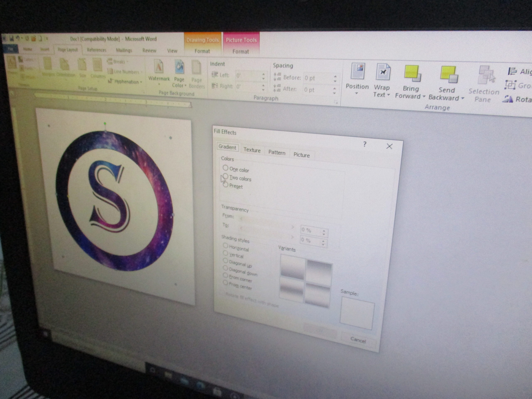Viewport: 532px width, 399px height.
Task: Switch to the Picture tab in Fill Effects
Action: (301, 155)
